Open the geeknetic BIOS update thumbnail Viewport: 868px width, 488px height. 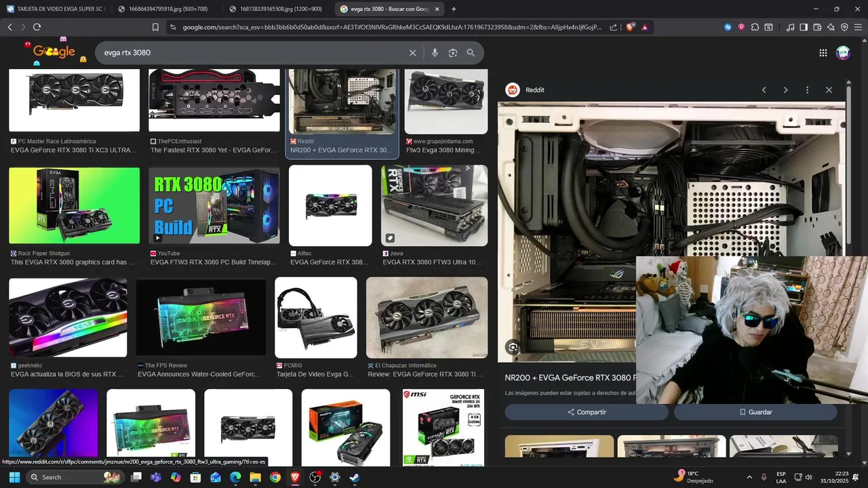pyautogui.click(x=68, y=317)
